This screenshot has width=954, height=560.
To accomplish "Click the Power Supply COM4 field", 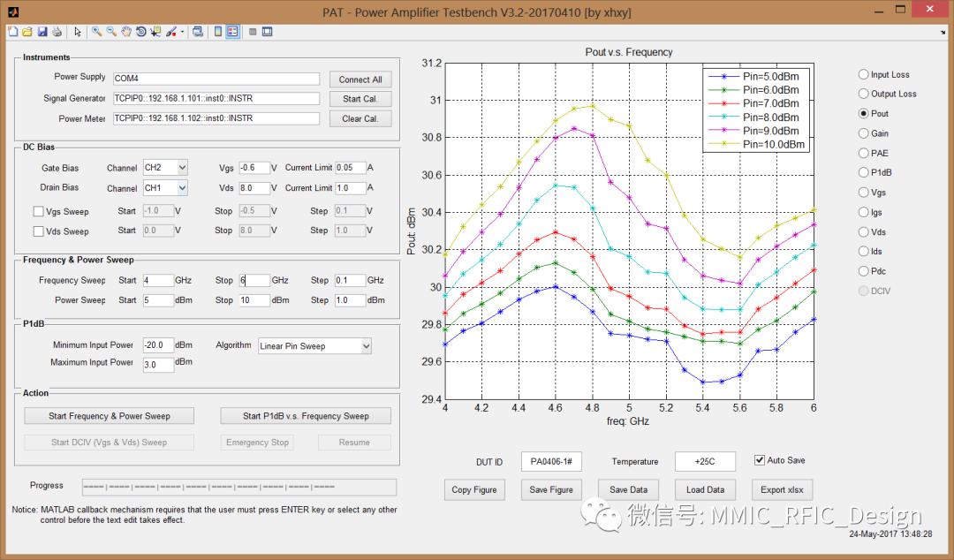I will click(x=215, y=79).
